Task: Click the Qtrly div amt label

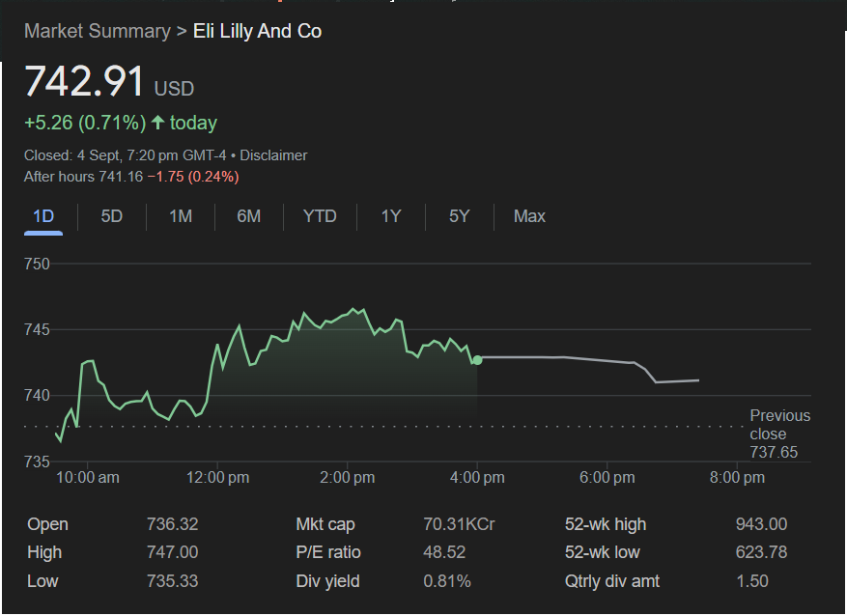Action: click(x=612, y=581)
